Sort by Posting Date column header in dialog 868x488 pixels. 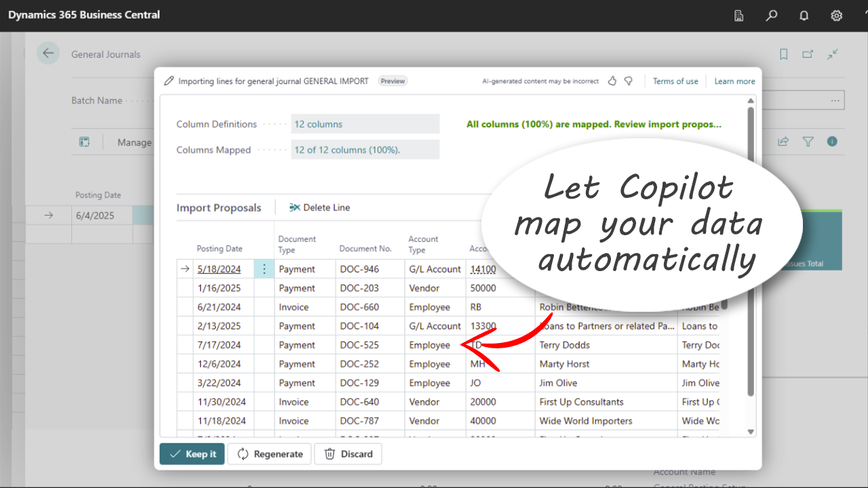tap(220, 249)
